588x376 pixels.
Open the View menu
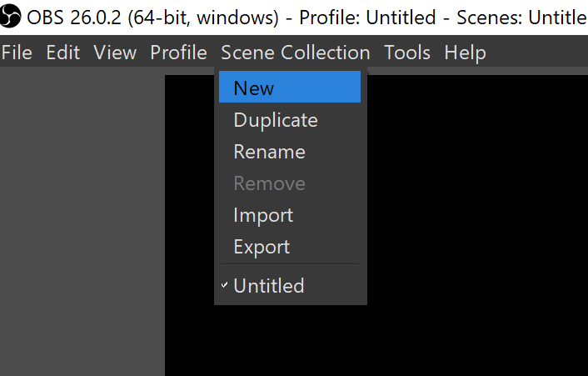point(115,53)
